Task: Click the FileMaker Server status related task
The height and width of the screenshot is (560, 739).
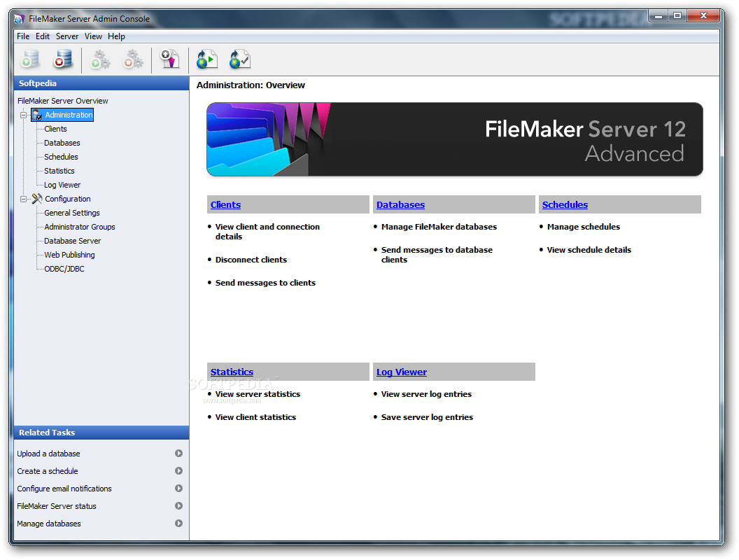Action: click(x=57, y=506)
